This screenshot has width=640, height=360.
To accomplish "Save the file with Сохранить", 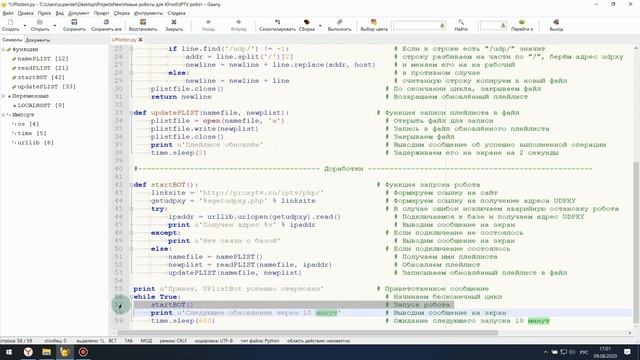I will tap(74, 25).
